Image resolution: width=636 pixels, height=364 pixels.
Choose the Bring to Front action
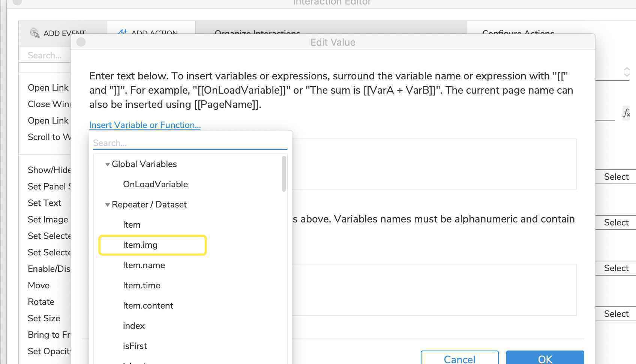(x=49, y=335)
